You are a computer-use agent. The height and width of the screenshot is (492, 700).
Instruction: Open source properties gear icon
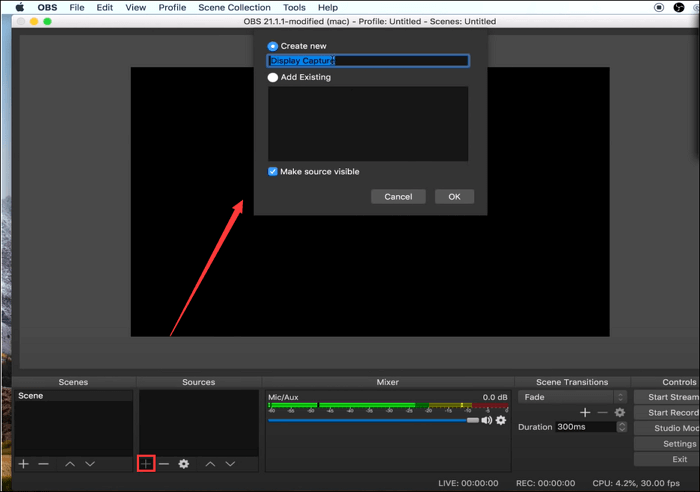pyautogui.click(x=184, y=464)
